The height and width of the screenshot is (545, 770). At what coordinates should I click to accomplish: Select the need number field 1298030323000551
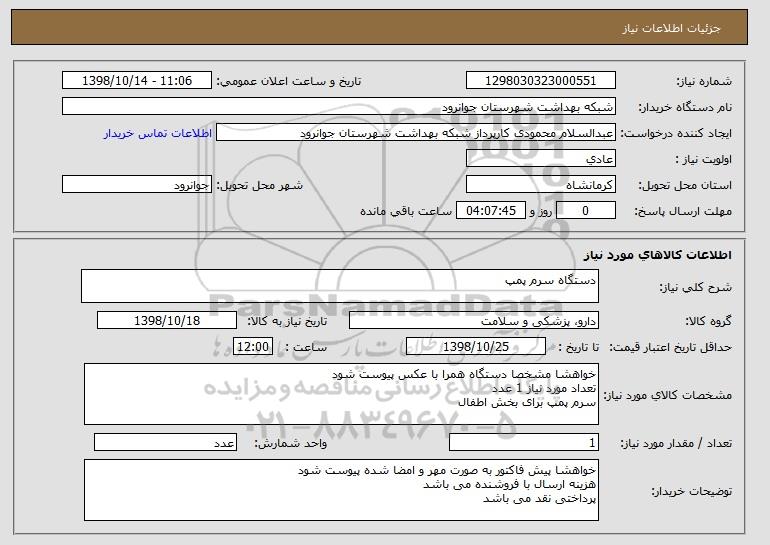pos(541,81)
